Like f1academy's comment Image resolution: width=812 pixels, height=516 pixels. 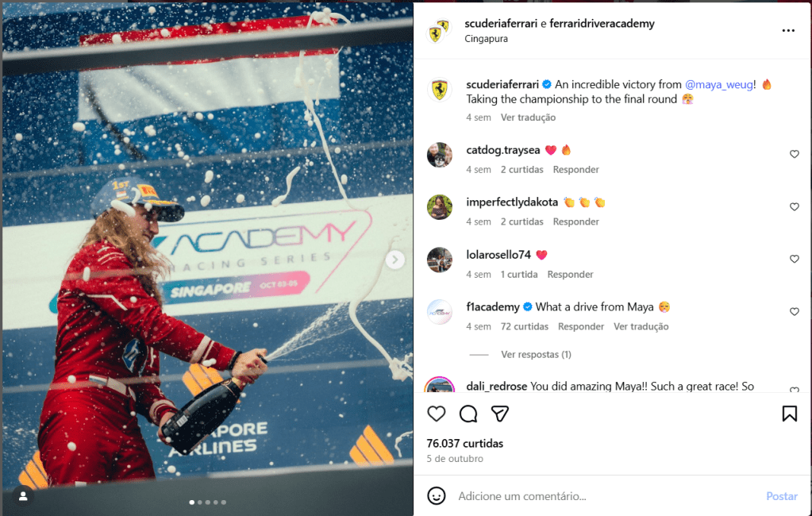pos(794,311)
